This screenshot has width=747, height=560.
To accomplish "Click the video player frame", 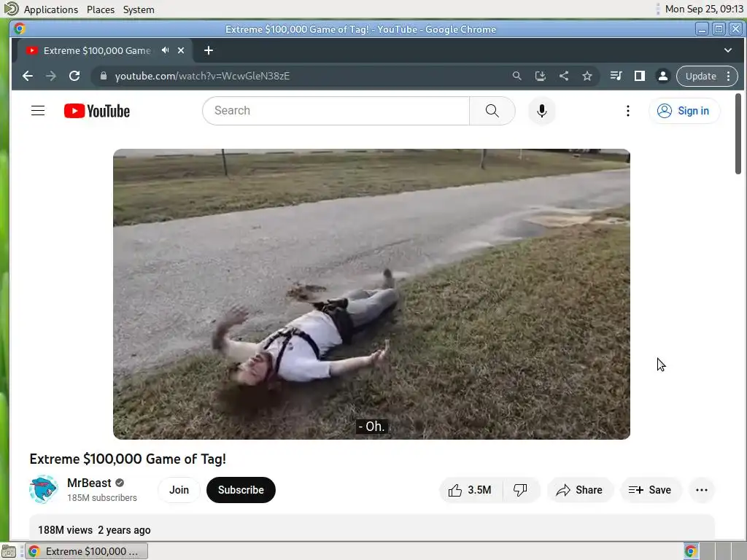I will (371, 295).
